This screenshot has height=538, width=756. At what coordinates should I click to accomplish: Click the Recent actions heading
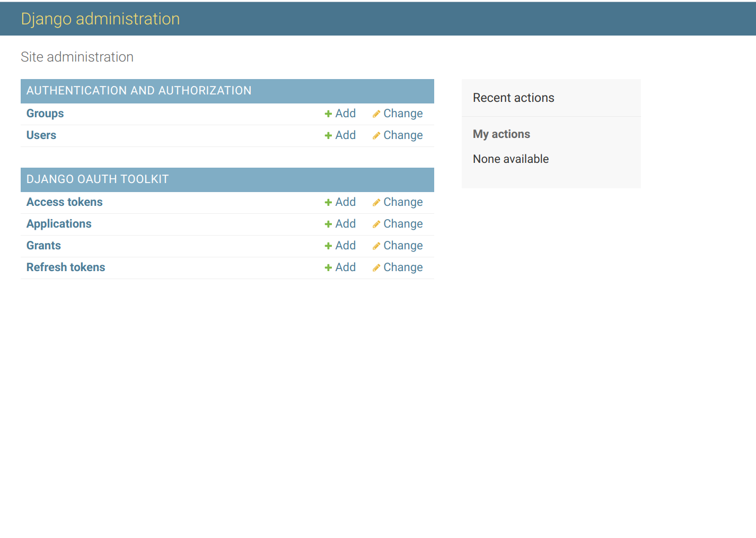click(x=513, y=98)
